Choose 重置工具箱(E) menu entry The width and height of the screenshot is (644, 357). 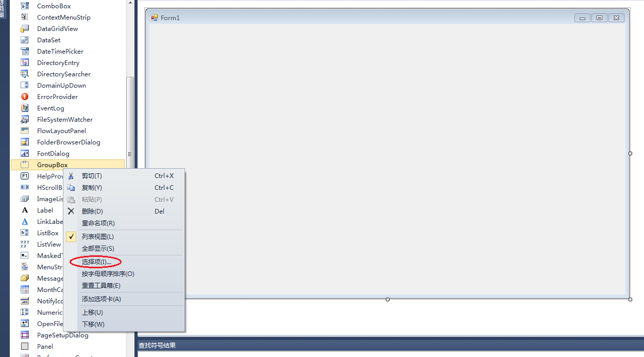pos(124,286)
